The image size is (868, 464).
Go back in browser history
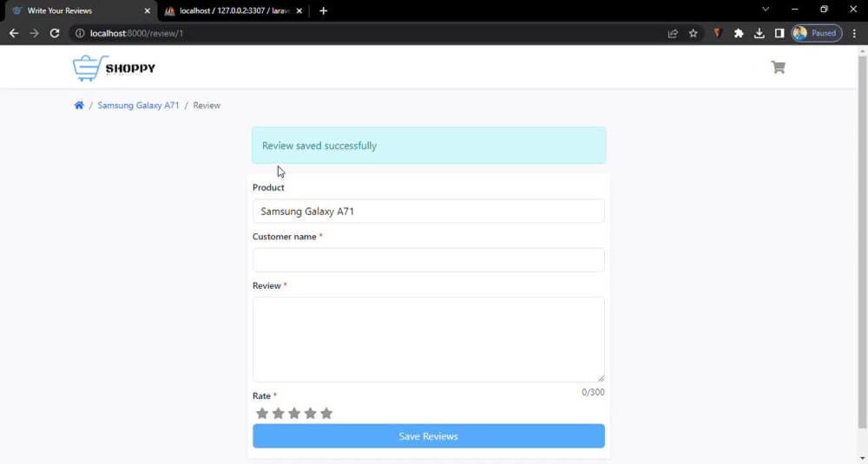14,33
